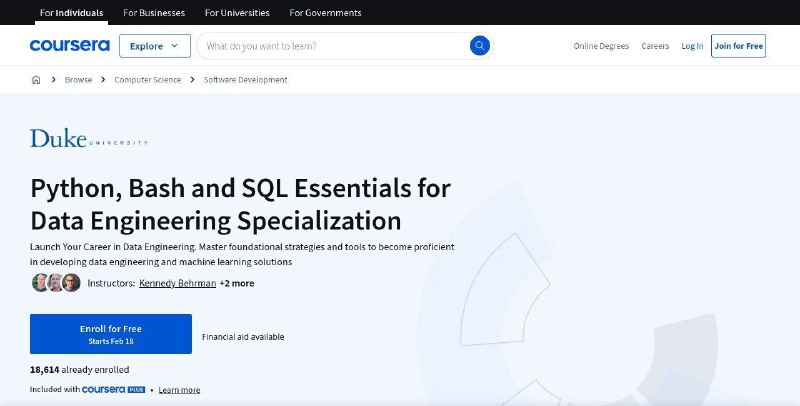The image size is (800, 406).
Task: Switch to the For Businesses tab
Action: [154, 13]
